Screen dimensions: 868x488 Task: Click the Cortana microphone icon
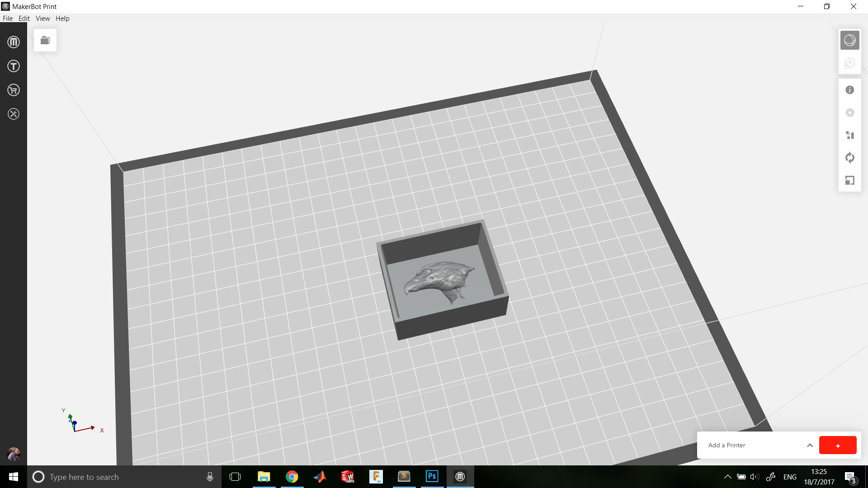pyautogui.click(x=210, y=477)
